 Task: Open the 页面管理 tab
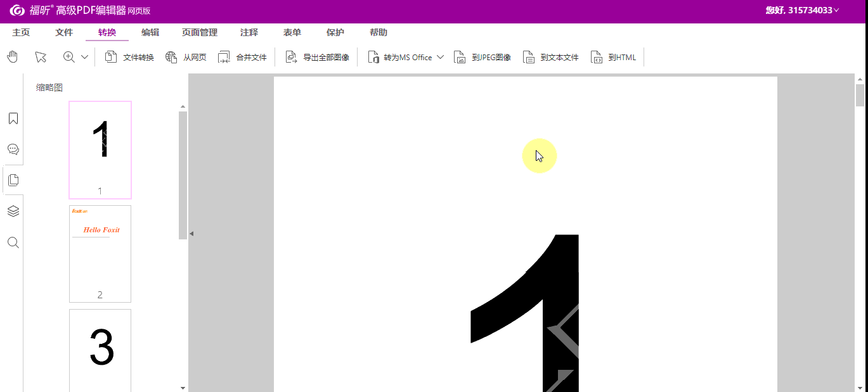[200, 32]
